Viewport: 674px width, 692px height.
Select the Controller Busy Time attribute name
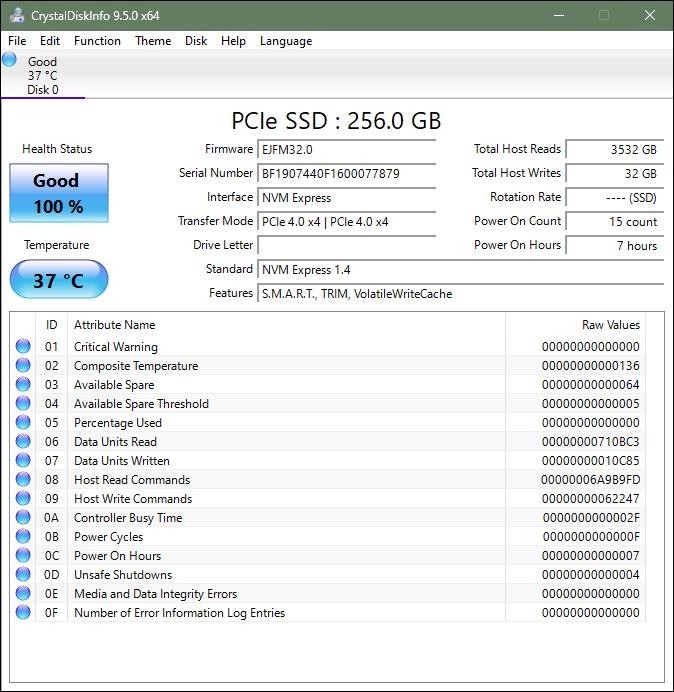pos(128,518)
